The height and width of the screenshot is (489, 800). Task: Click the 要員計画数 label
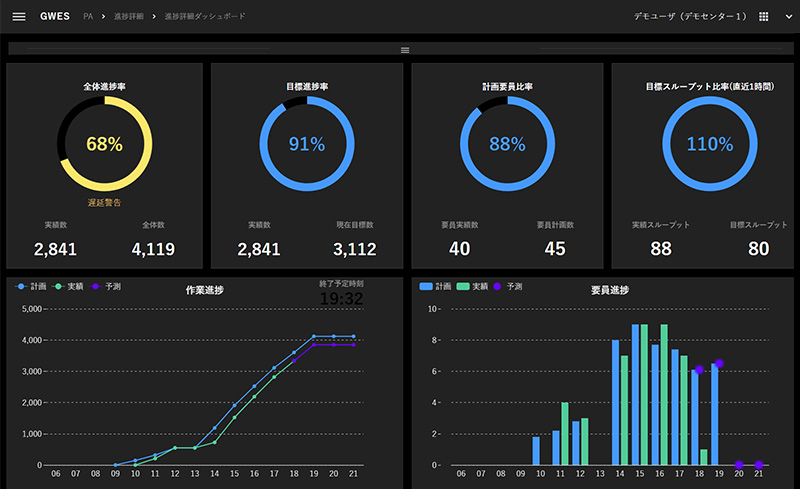point(555,225)
